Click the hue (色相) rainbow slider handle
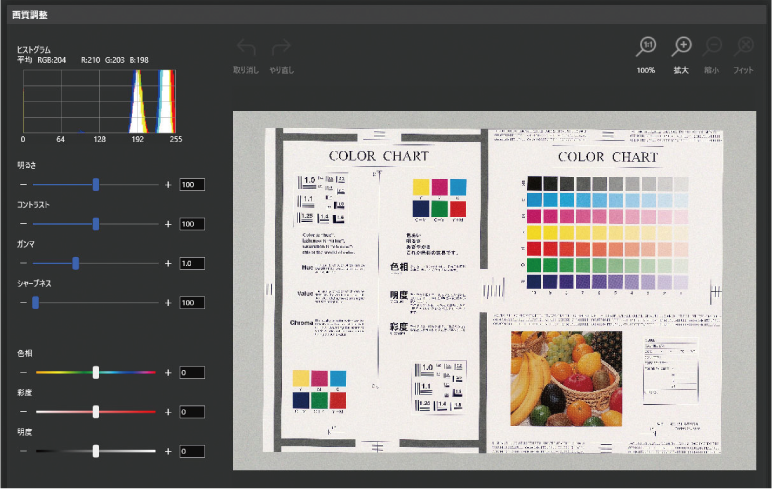 point(96,372)
